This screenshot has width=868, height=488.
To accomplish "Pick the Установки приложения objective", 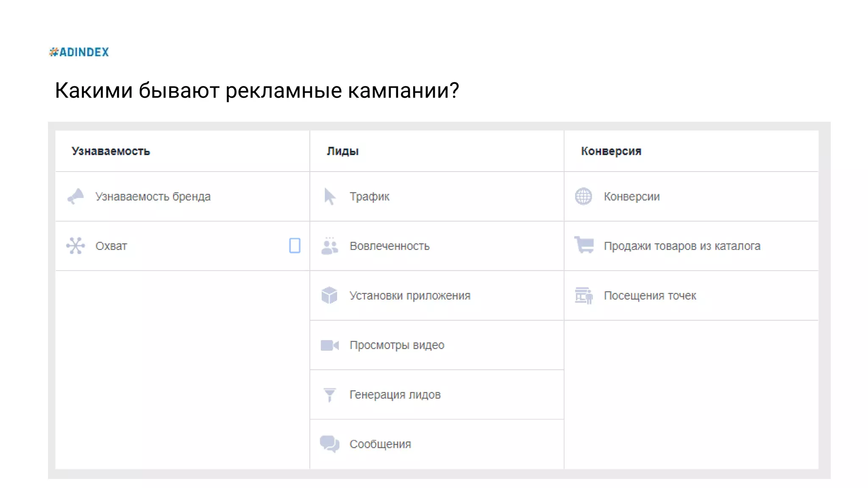I will [x=437, y=296].
